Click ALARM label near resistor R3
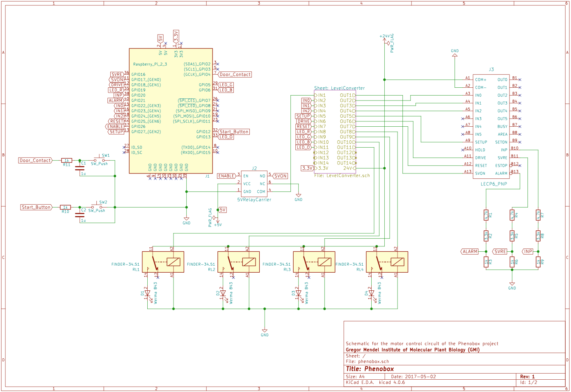Viewport: 571px width, 392px height. point(470,251)
